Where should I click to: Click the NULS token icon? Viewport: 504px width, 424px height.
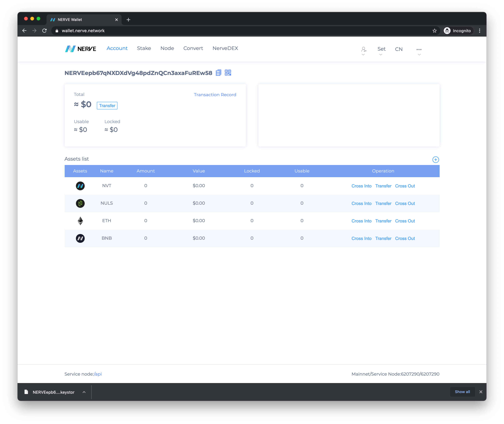[x=80, y=203]
